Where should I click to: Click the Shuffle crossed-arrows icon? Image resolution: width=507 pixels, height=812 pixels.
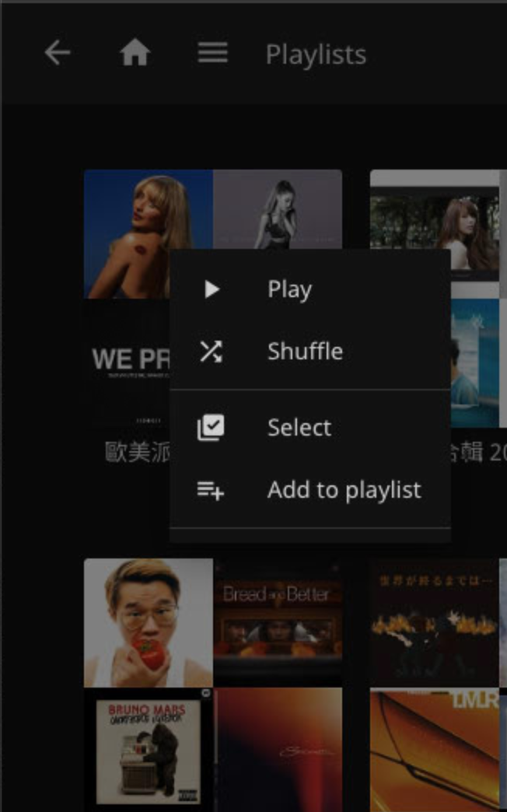click(211, 352)
